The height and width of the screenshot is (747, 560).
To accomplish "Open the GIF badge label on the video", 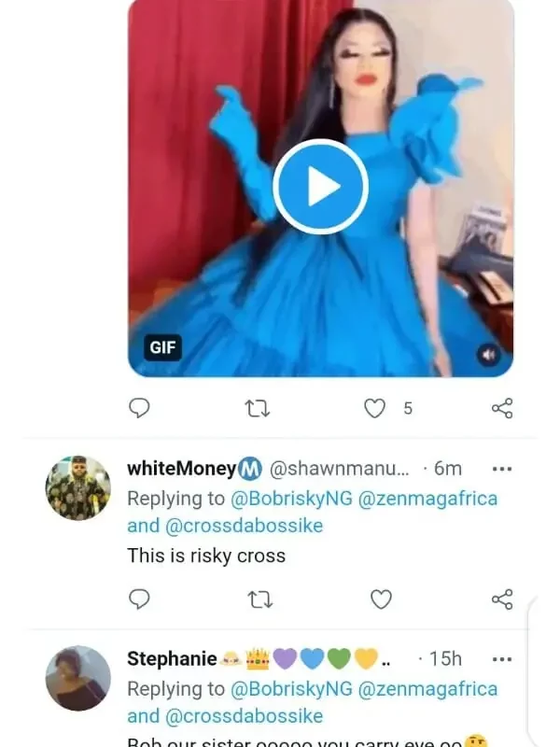I will point(162,347).
